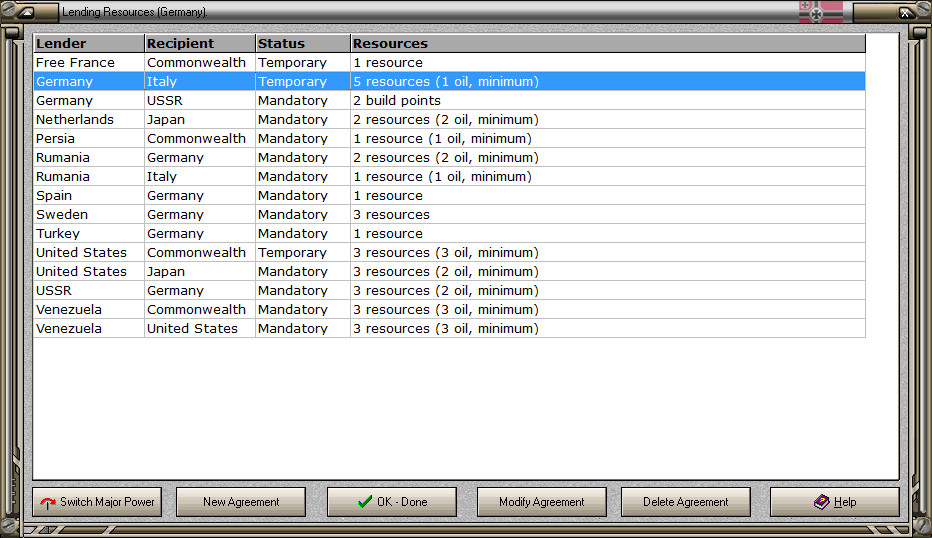
Task: Select Venezuela to United States row
Action: tap(449, 329)
